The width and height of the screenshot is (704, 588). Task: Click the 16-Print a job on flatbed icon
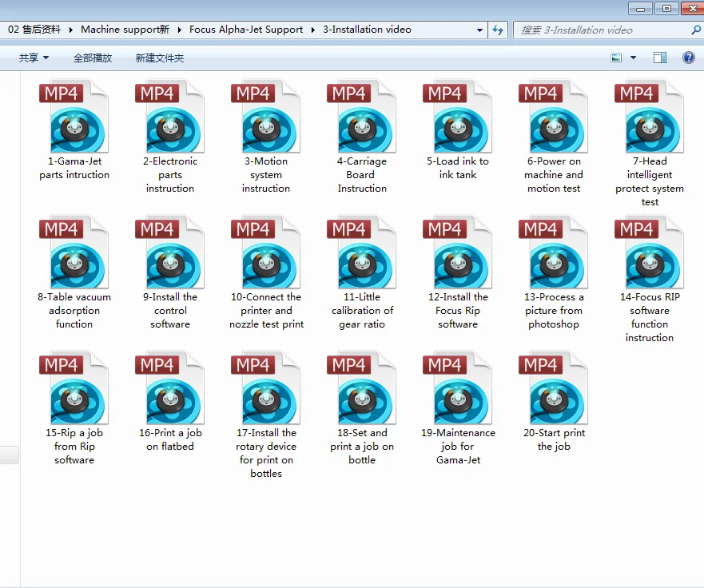(169, 388)
